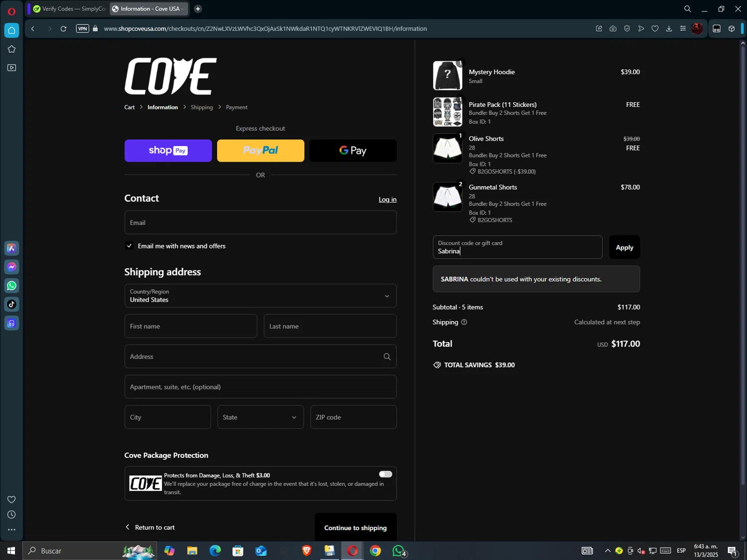Click the ZIP code field
The height and width of the screenshot is (560, 747).
tap(354, 417)
